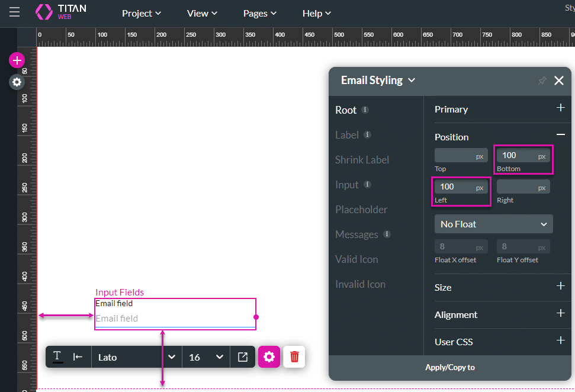Click the pink settings gear in toolbar

click(x=269, y=356)
